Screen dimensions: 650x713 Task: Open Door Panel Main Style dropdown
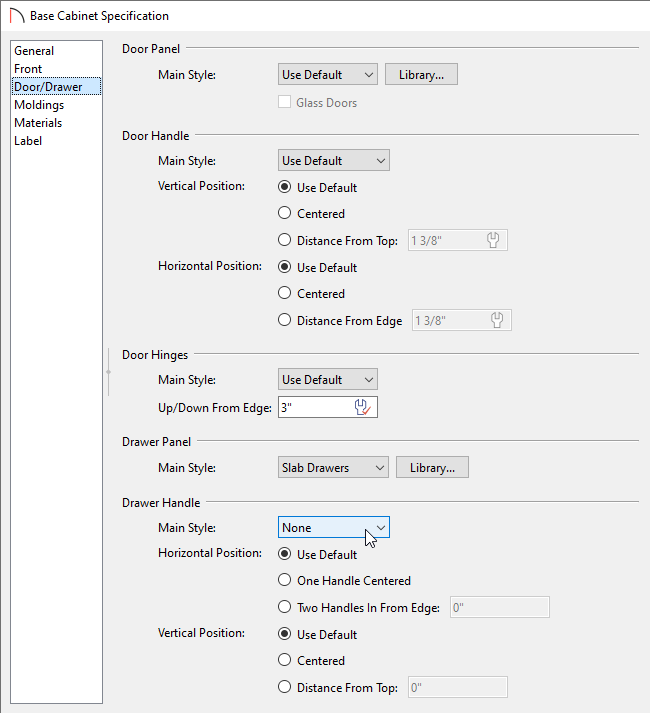[x=328, y=75]
